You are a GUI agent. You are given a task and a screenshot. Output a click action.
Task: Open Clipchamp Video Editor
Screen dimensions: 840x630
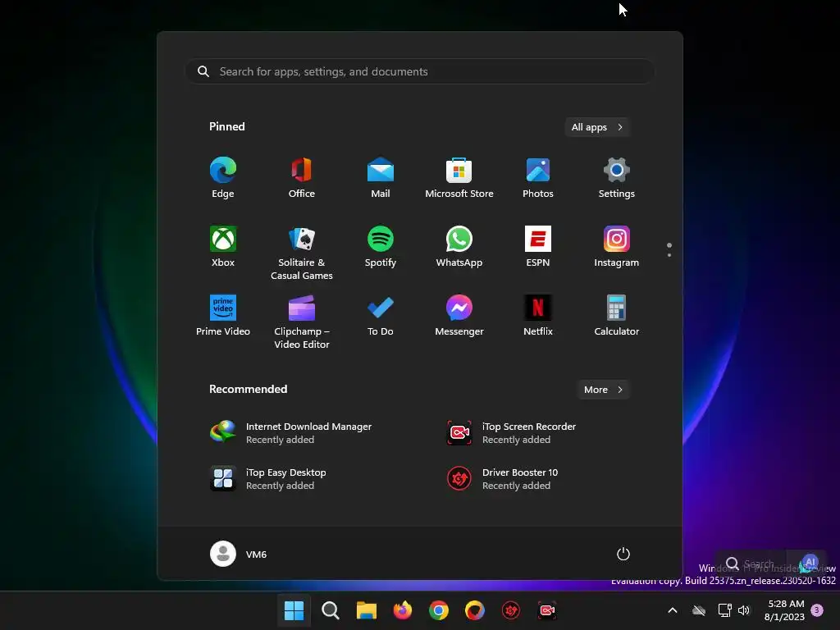302,322
